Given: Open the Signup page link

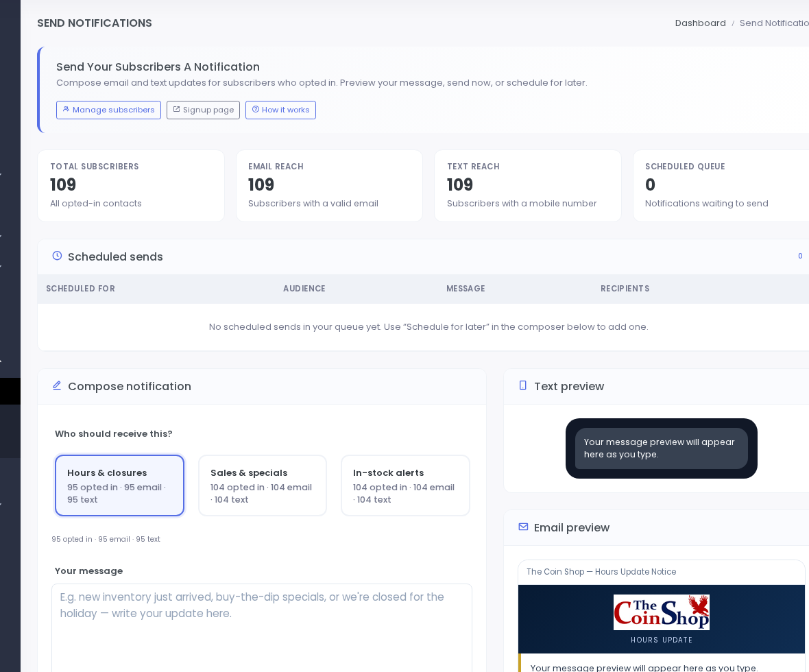Looking at the screenshot, I should click(204, 110).
